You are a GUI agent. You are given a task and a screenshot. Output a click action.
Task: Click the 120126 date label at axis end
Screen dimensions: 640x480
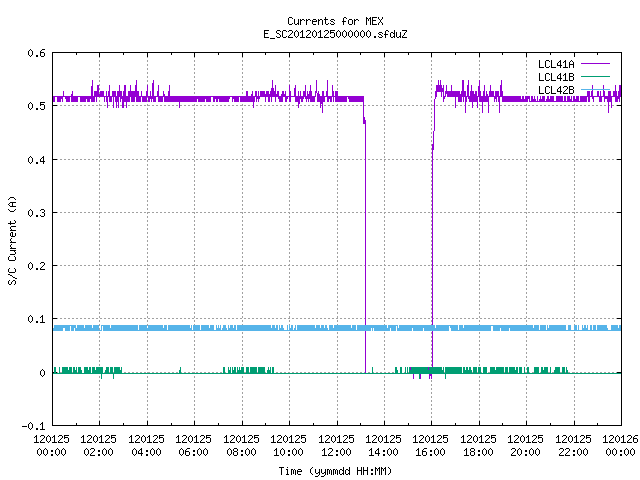click(620, 439)
